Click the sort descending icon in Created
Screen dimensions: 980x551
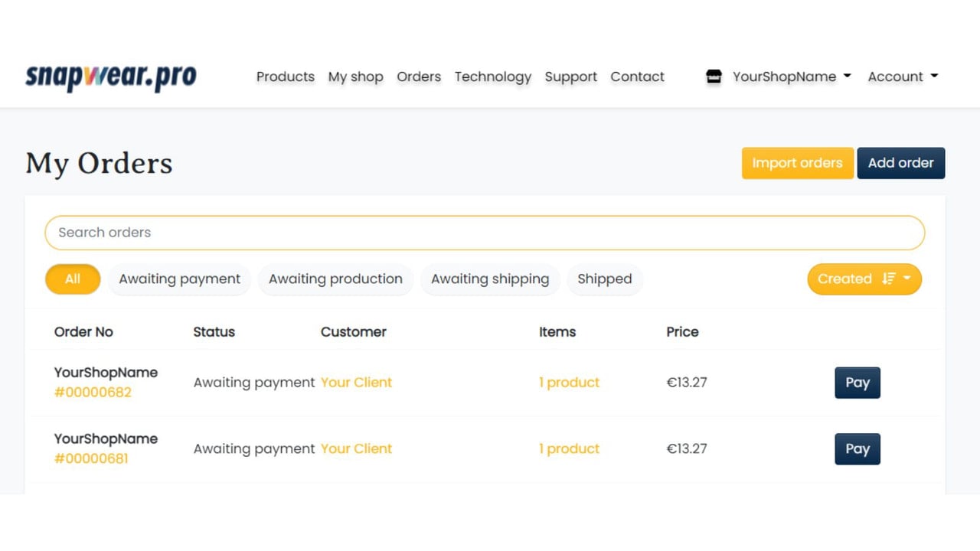point(888,279)
